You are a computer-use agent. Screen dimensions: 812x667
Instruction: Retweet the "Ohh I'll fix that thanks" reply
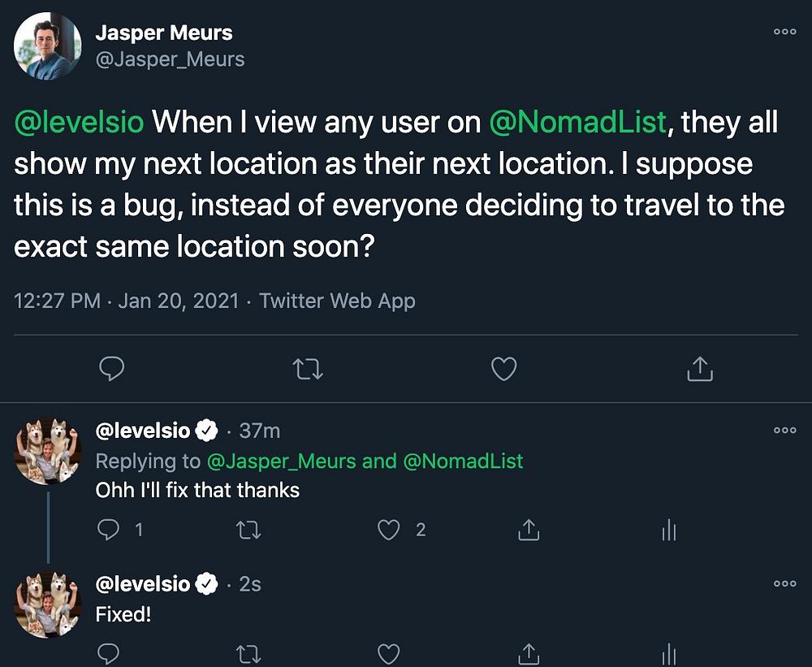pyautogui.click(x=248, y=530)
